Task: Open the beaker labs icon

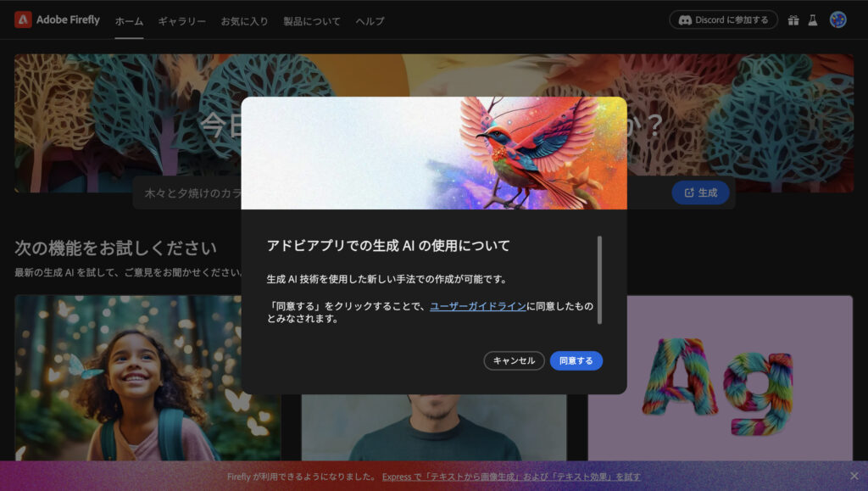Action: click(x=813, y=20)
